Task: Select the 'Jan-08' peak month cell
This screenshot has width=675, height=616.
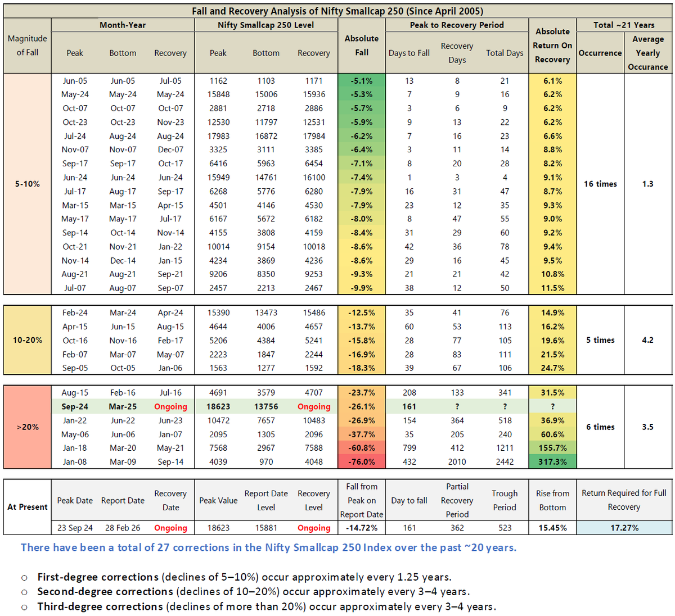Action: coord(75,462)
